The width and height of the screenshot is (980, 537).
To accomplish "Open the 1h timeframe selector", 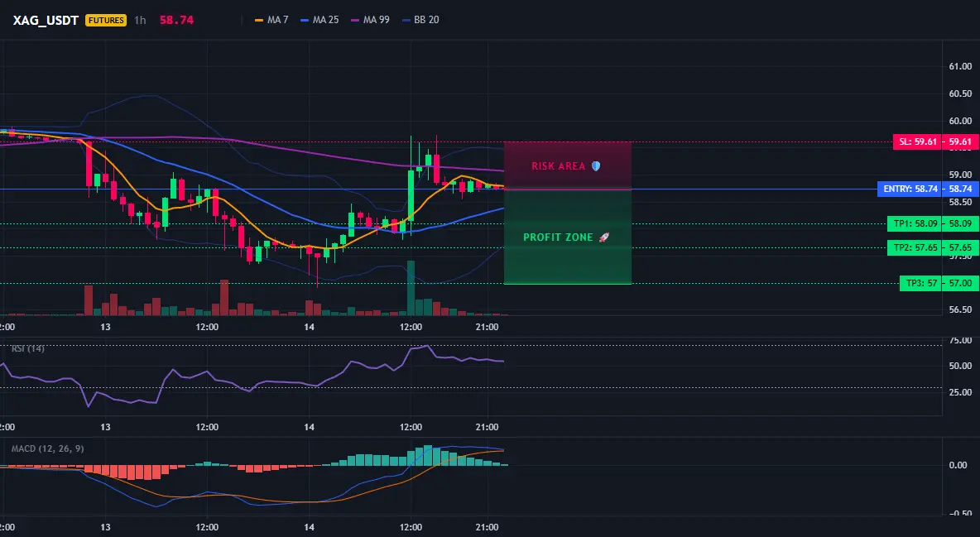I will pyautogui.click(x=140, y=20).
